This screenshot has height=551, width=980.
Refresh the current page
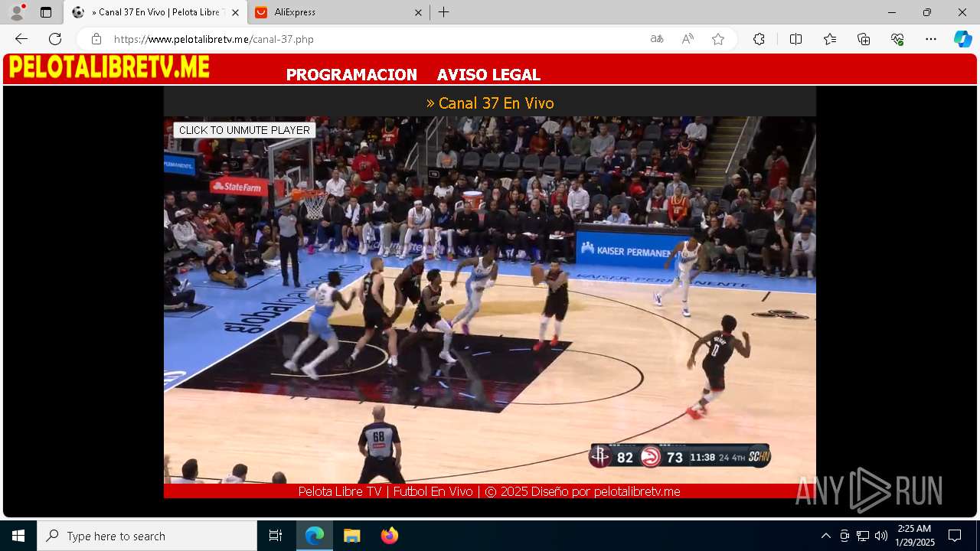55,39
